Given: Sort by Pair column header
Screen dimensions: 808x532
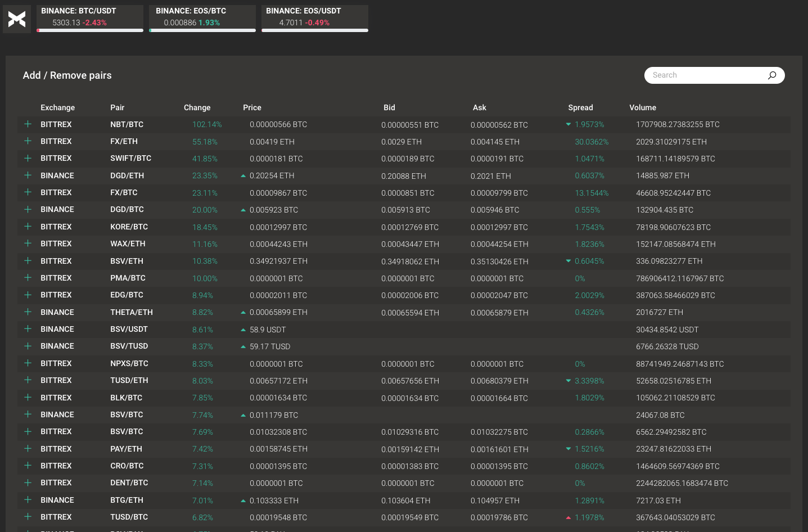Looking at the screenshot, I should pyautogui.click(x=118, y=107).
